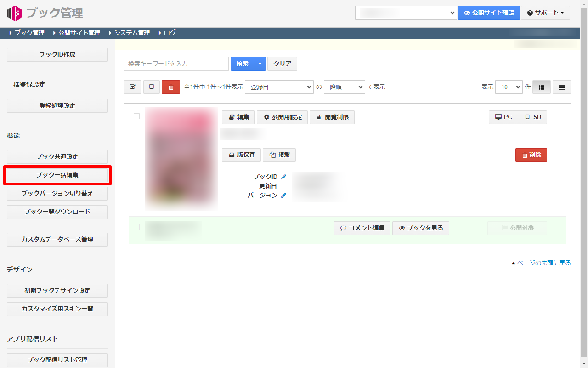Tick the checkbox beside the book thumbnail

(136, 116)
